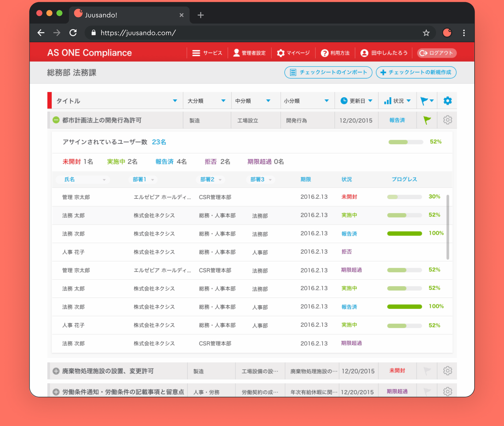Click the ログアウト button
The height and width of the screenshot is (426, 504).
[437, 53]
